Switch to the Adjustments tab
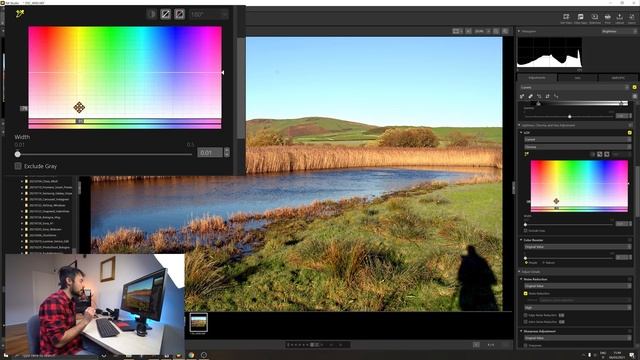 [537, 78]
